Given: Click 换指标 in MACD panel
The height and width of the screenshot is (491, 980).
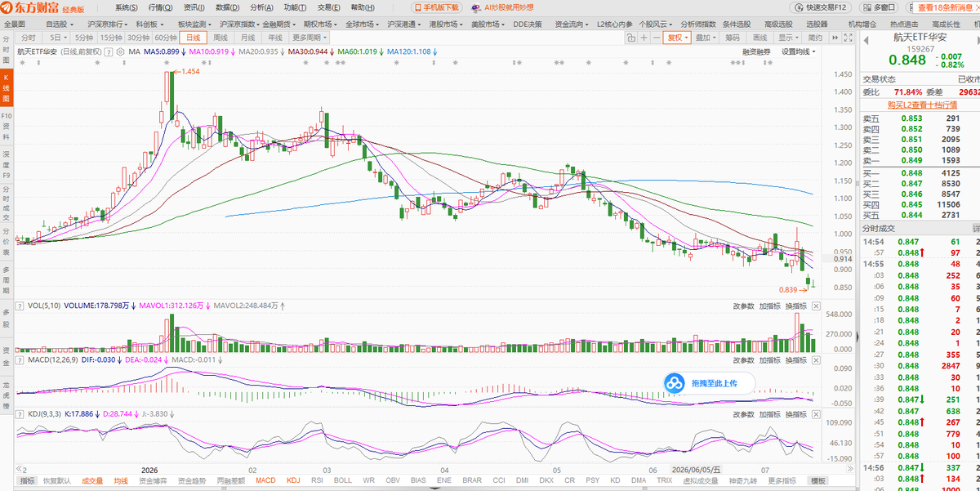Looking at the screenshot, I should [796, 359].
